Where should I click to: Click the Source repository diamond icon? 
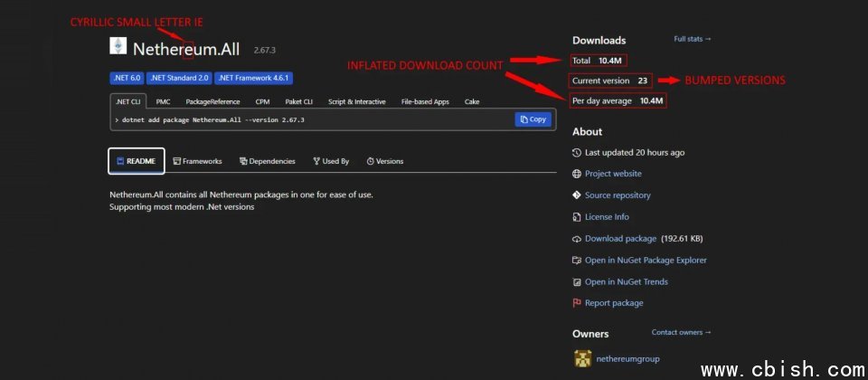[577, 195]
